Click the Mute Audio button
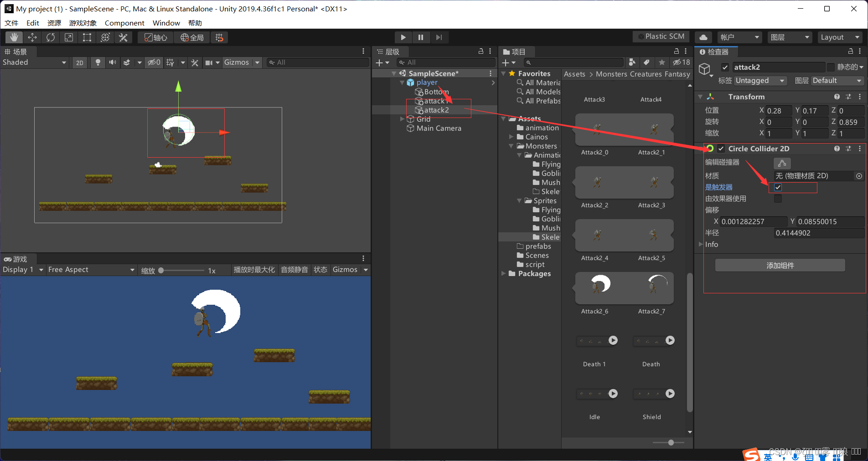 click(294, 270)
